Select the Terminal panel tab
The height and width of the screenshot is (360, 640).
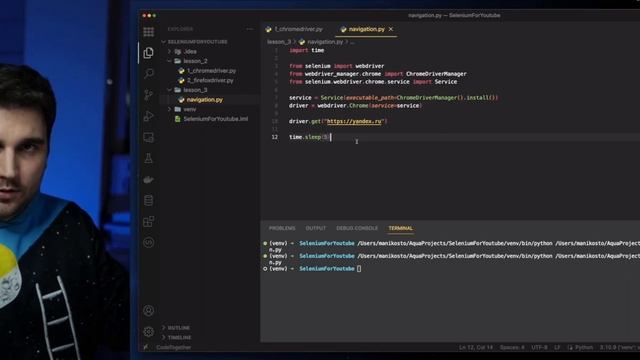400,228
